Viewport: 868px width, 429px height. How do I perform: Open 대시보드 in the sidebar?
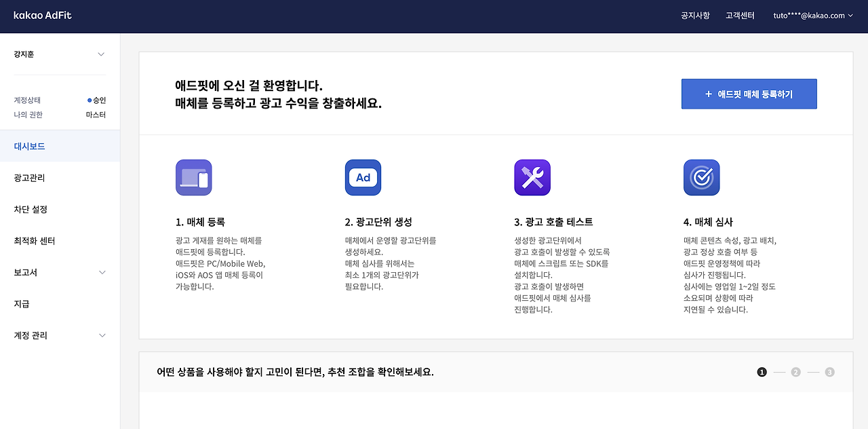(60, 146)
